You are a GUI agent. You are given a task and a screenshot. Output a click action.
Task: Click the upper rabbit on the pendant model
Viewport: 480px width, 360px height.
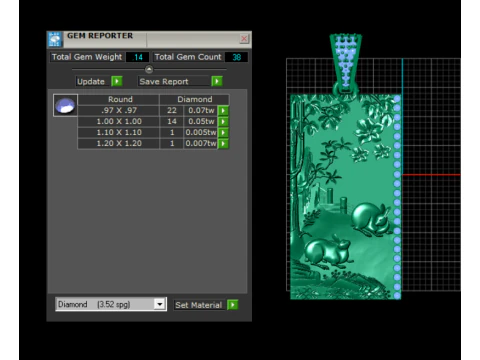[371, 219]
